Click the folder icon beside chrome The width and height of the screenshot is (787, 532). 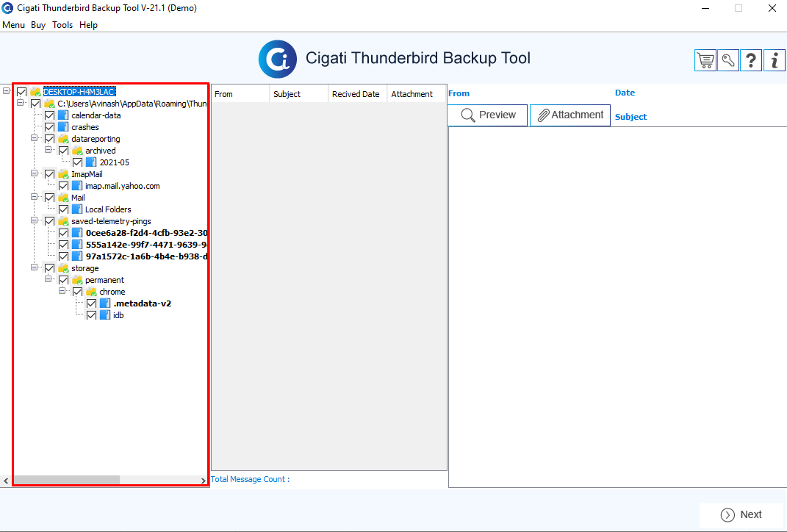click(91, 292)
